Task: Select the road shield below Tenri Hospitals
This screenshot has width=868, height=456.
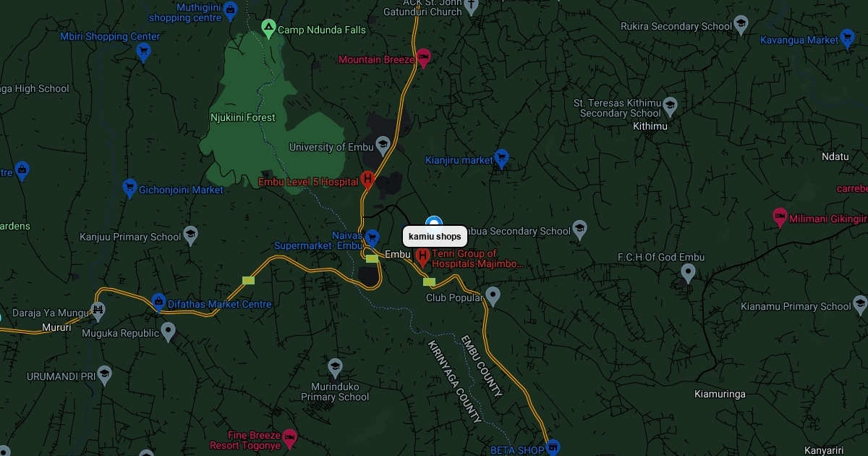Action: [x=430, y=282]
